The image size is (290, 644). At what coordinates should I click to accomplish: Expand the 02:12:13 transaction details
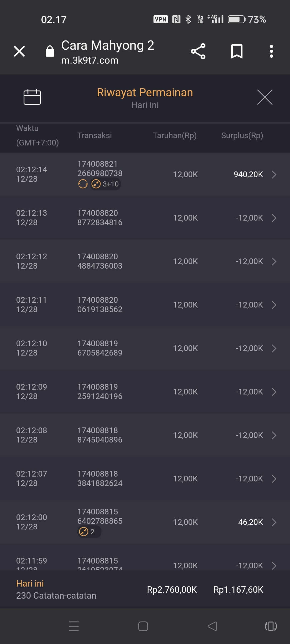274,218
